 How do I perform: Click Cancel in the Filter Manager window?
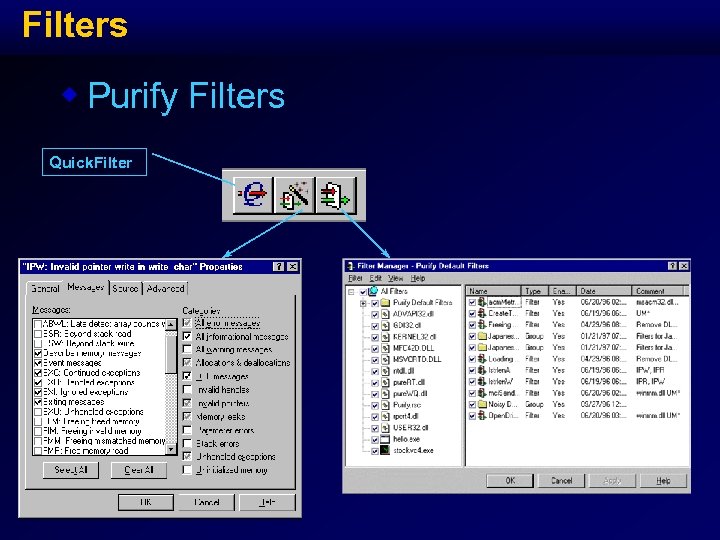pos(562,481)
